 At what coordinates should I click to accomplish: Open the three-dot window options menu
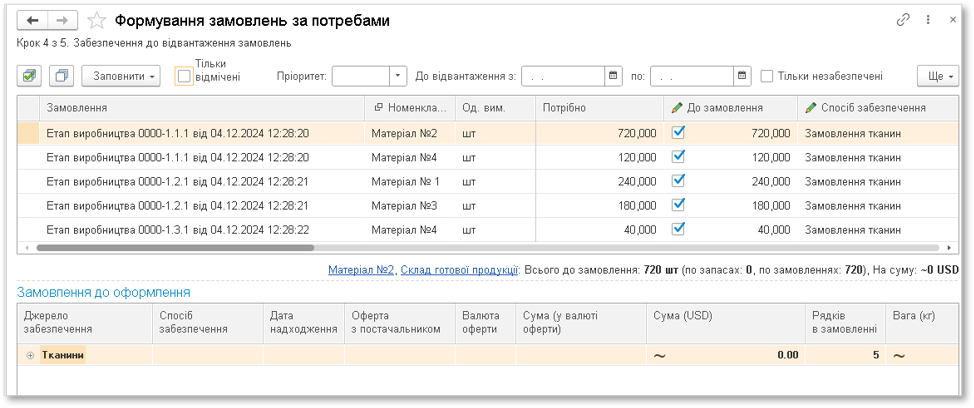click(929, 19)
